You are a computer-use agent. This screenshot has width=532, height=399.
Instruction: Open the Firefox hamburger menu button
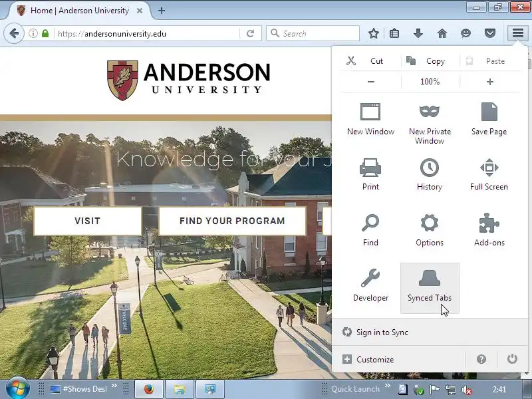(x=518, y=33)
